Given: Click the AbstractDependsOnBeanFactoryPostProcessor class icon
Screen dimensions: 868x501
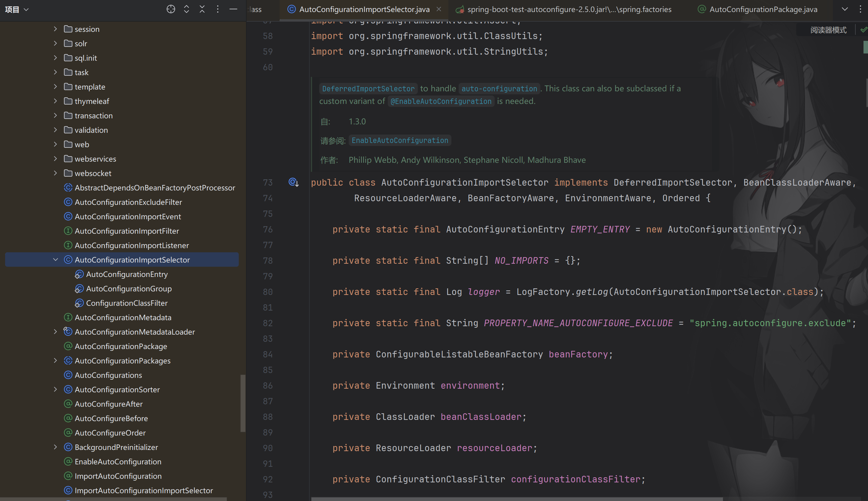Looking at the screenshot, I should point(68,187).
